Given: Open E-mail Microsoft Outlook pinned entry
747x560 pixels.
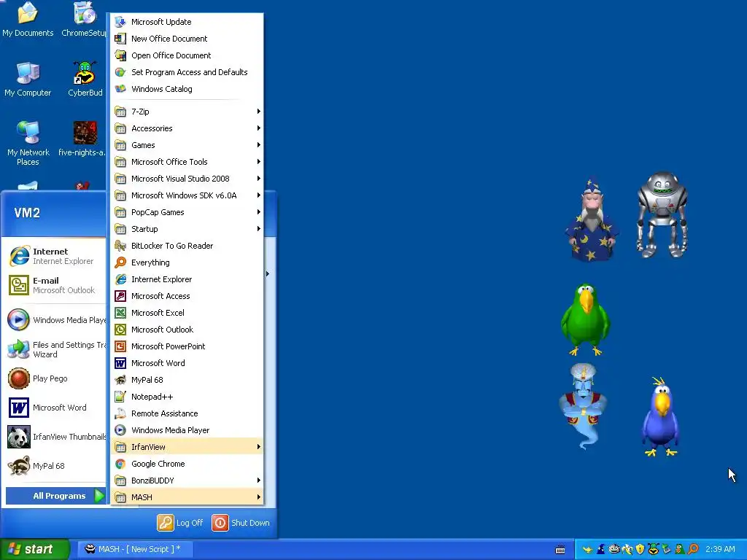Looking at the screenshot, I should click(x=55, y=285).
